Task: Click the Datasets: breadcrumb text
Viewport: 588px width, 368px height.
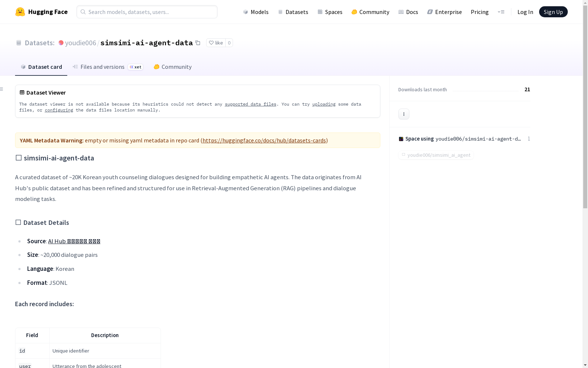Action: tap(40, 43)
